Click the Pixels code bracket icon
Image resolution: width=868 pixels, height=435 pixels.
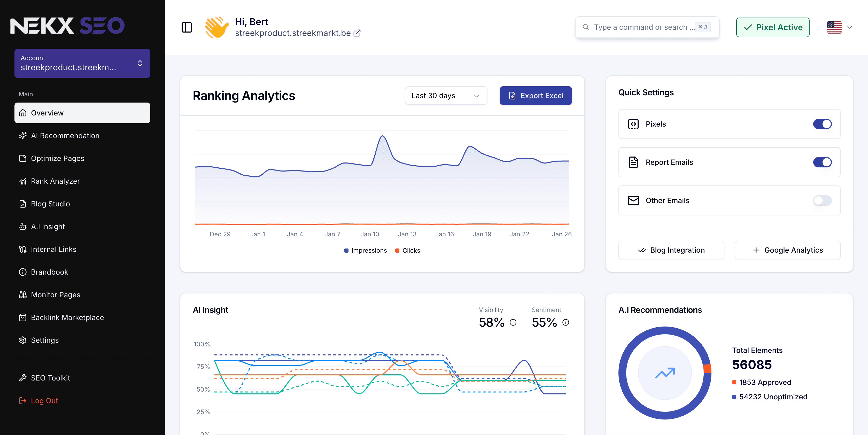[633, 124]
